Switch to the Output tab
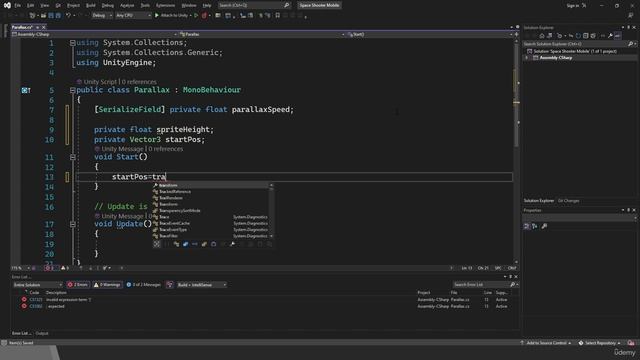The width and height of the screenshot is (640, 360). click(42, 333)
